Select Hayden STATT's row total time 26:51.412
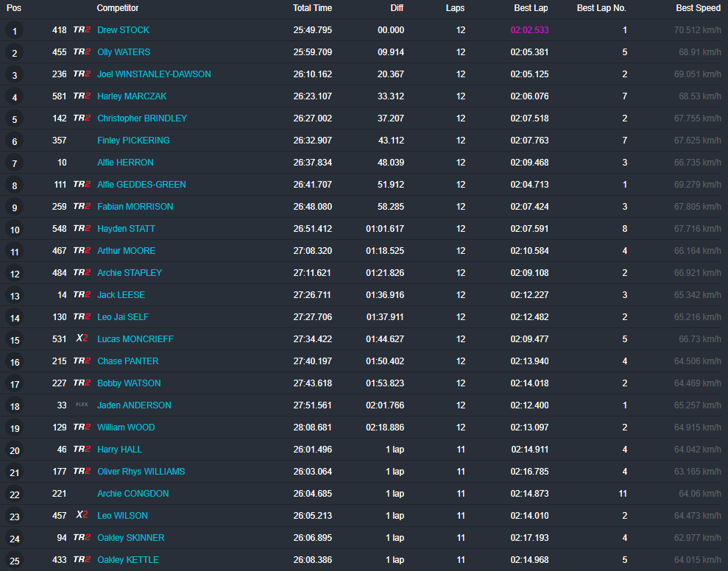 (312, 229)
